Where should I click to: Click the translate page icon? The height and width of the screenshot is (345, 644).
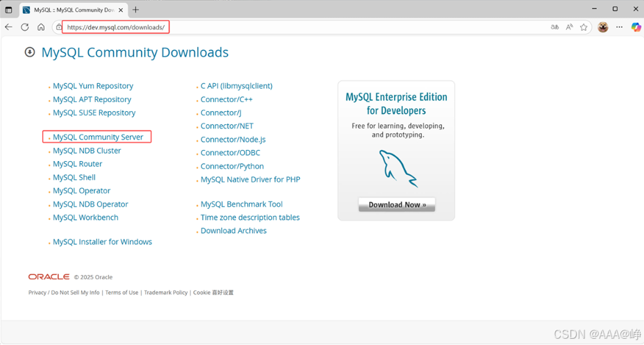tap(554, 27)
